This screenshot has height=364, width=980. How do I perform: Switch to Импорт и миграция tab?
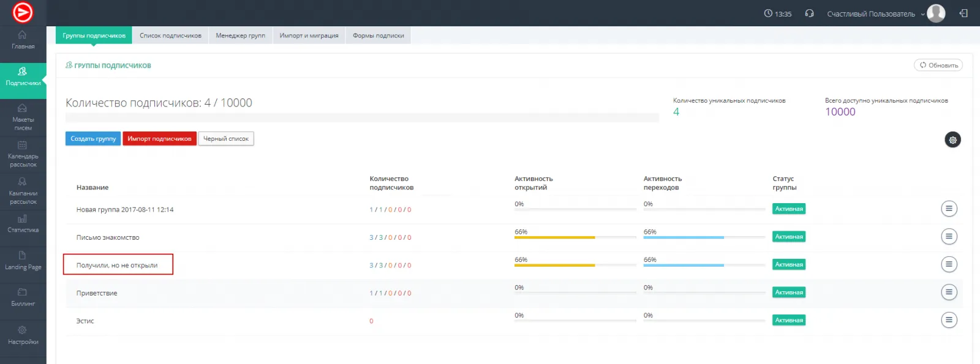(x=309, y=35)
